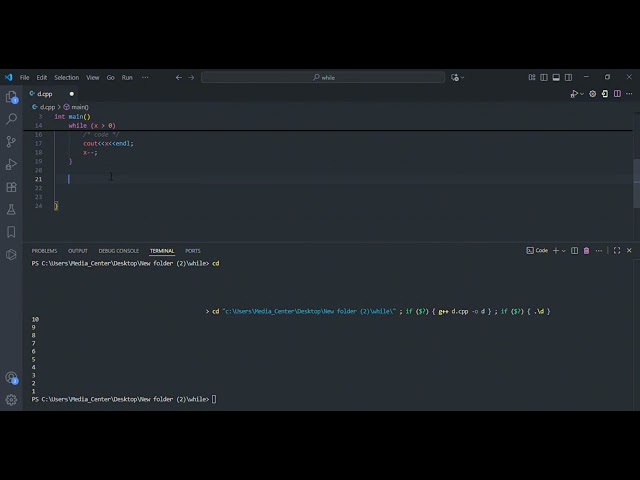Open the Manage gear in activity bar
Screen dimensions: 640x480
[x=11, y=400]
